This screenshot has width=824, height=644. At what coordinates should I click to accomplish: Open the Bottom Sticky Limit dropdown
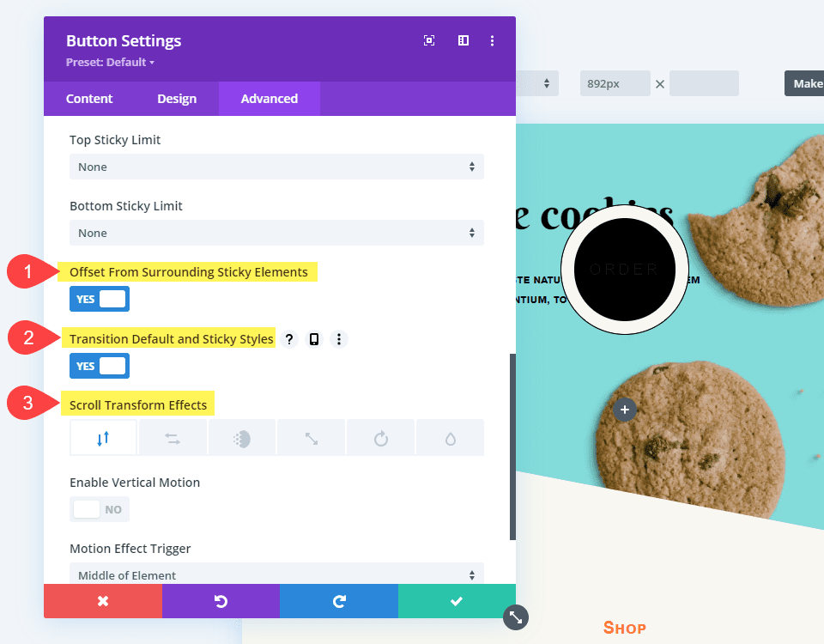tap(276, 233)
